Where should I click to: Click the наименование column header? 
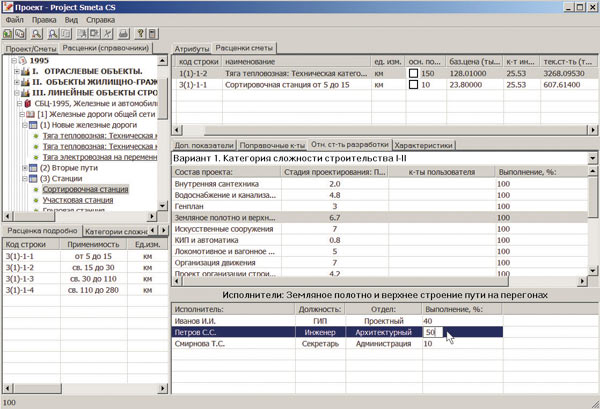pos(297,62)
